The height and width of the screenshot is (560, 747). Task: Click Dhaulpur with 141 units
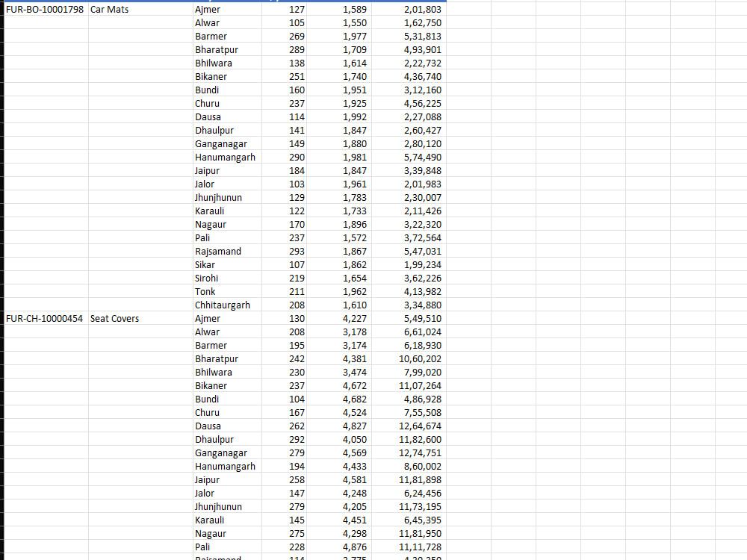(227, 131)
